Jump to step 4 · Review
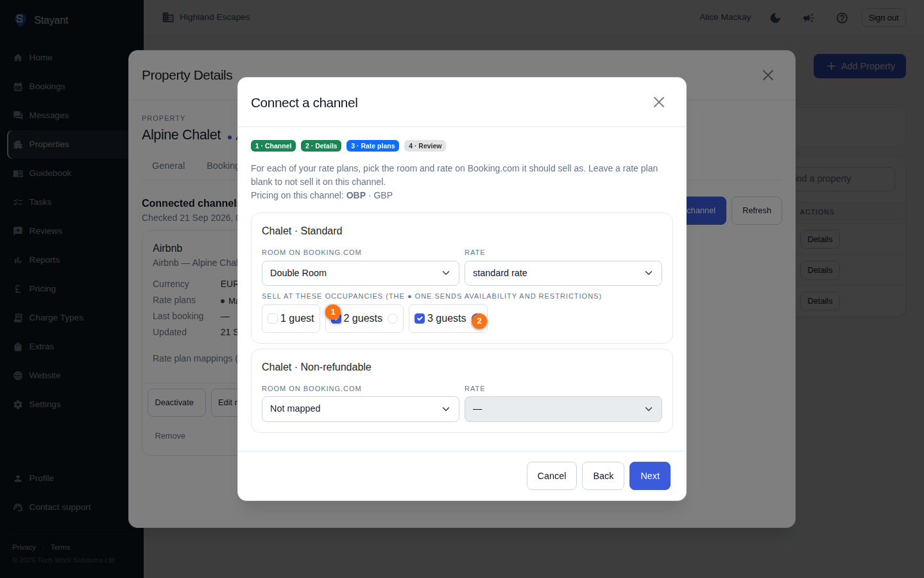The width and height of the screenshot is (924, 578). click(425, 146)
